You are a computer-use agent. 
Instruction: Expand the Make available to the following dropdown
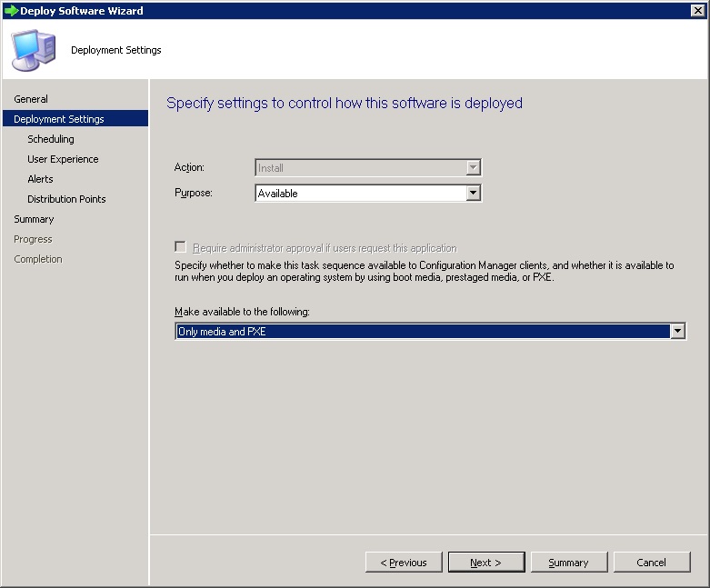tap(676, 332)
